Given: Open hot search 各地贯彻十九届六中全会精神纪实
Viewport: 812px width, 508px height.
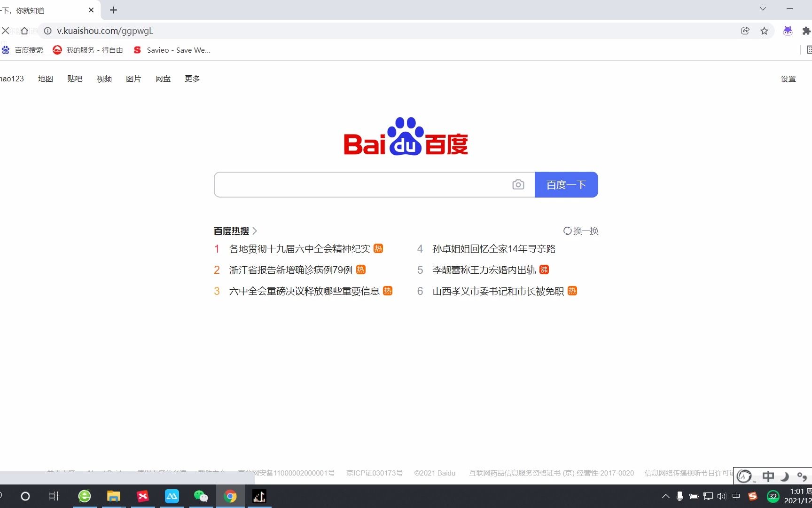Looking at the screenshot, I should pos(299,249).
